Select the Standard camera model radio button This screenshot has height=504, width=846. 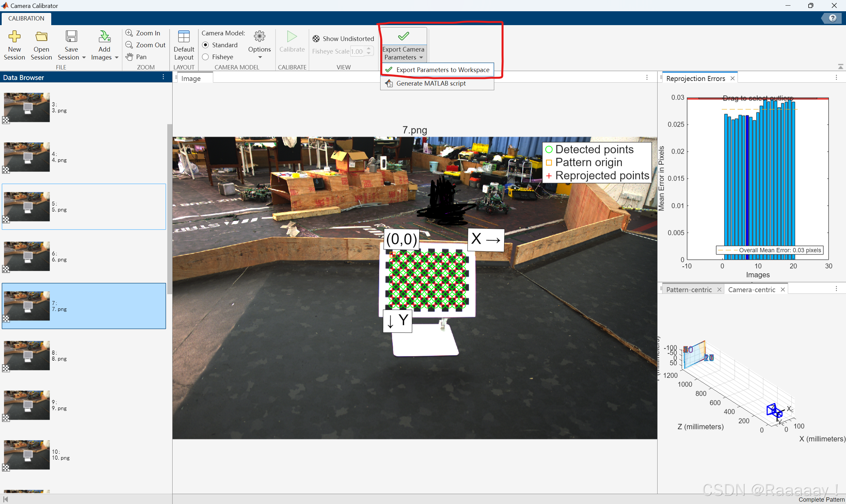pos(206,45)
